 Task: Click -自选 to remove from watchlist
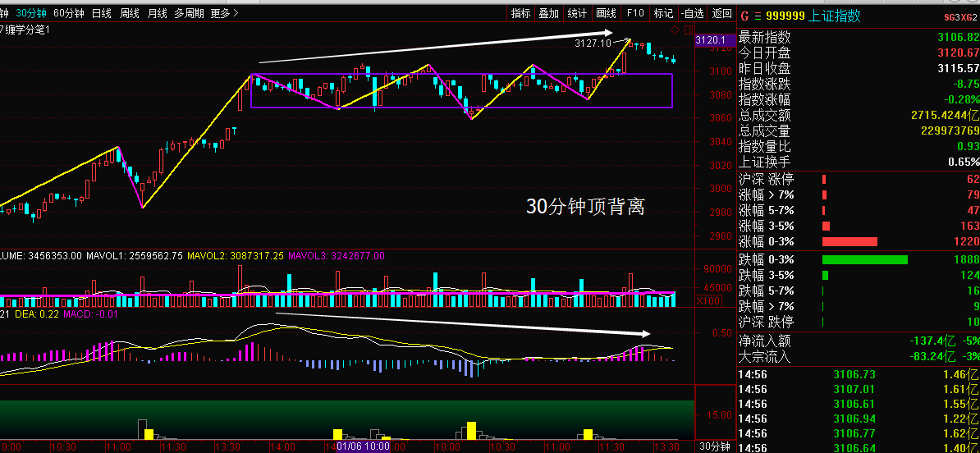pyautogui.click(x=692, y=12)
